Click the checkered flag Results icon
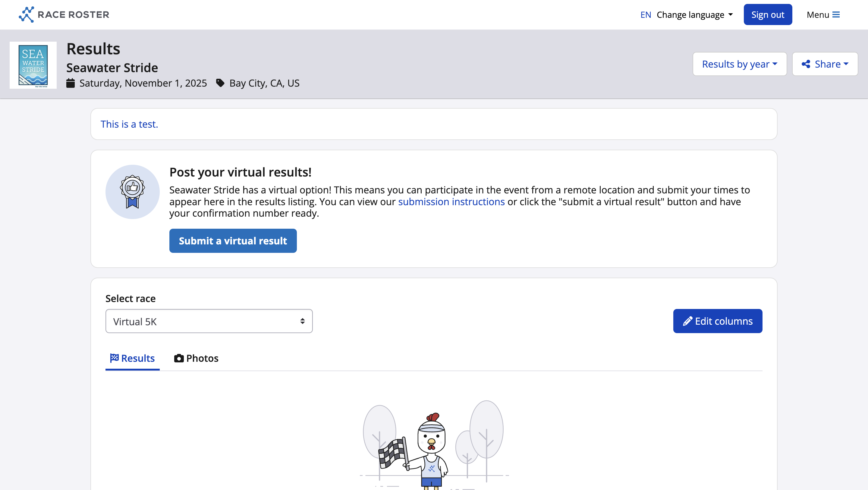This screenshot has height=490, width=868. pos(114,358)
